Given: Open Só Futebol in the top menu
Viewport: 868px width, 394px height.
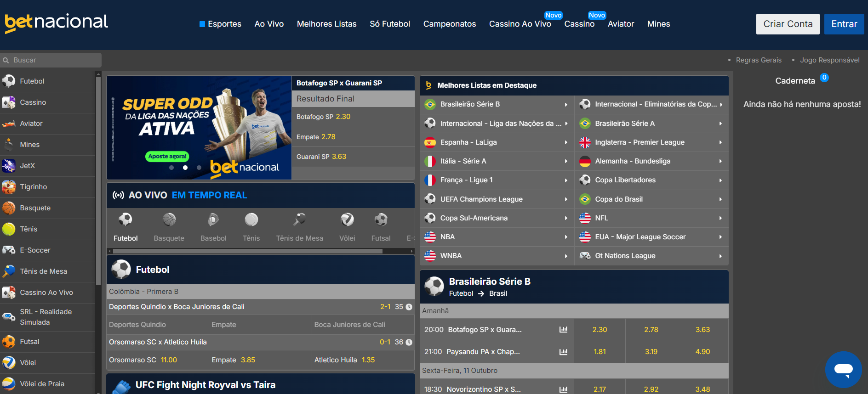Looking at the screenshot, I should point(390,24).
